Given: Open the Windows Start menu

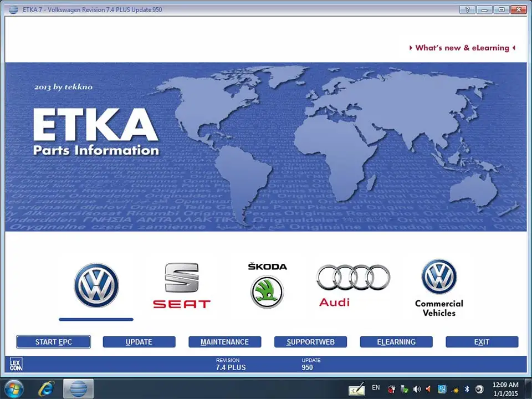Looking at the screenshot, I should tap(14, 389).
